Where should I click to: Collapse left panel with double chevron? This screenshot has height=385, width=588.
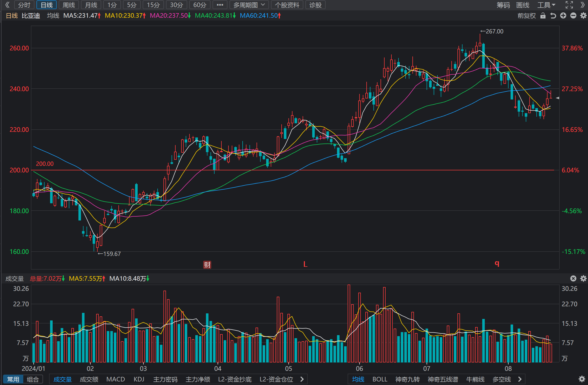tap(7, 5)
